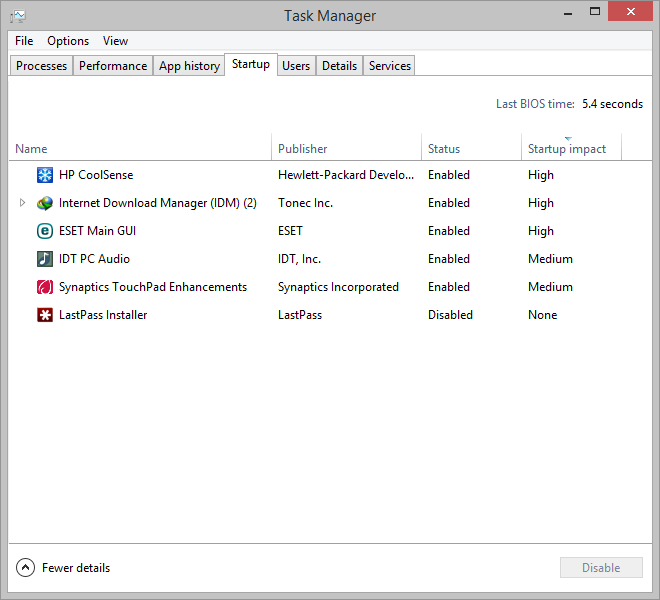Image resolution: width=660 pixels, height=600 pixels.
Task: Click the HP CoolSense snowflake icon
Action: [45, 175]
